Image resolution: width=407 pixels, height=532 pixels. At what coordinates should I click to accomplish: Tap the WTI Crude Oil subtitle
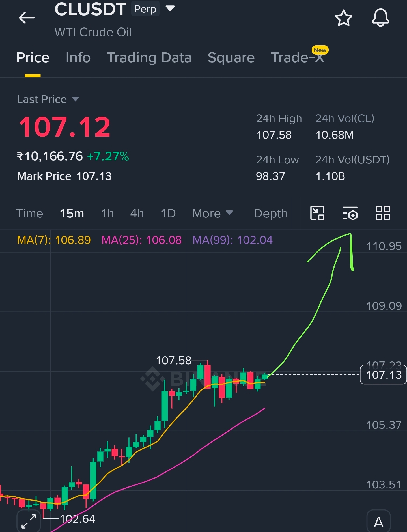coord(93,32)
